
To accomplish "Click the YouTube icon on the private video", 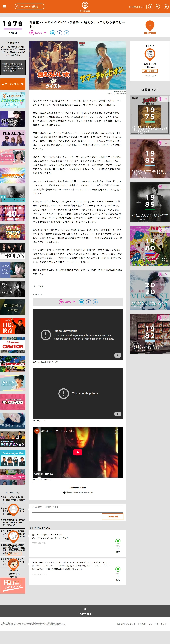I will pos(117,414).
